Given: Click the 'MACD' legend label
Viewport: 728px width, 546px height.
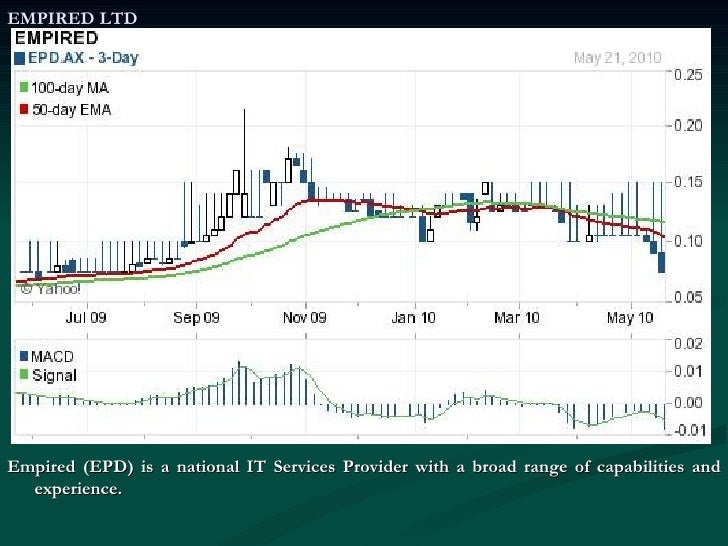Looking at the screenshot, I should (52, 357).
